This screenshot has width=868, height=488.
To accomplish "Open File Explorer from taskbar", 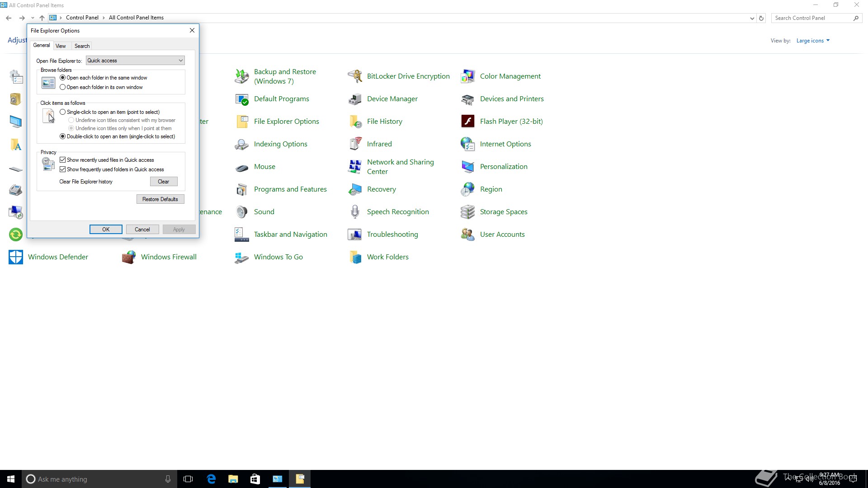I will 233,479.
